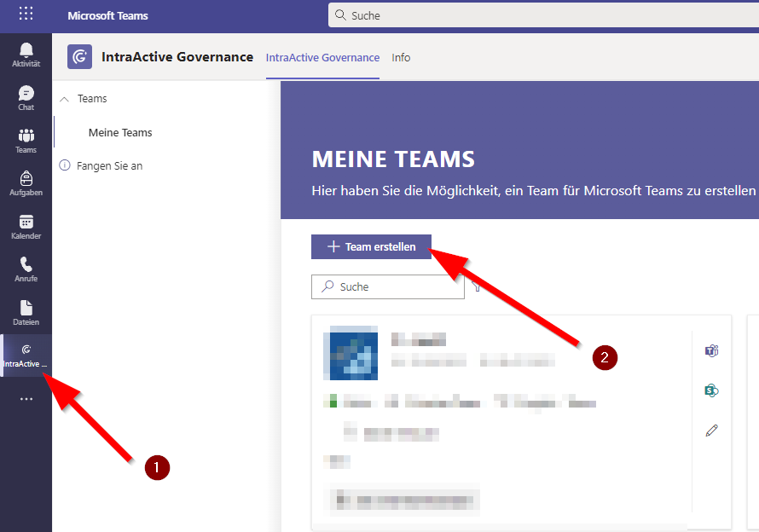Go to Teams in the app rail
The width and height of the screenshot is (759, 532).
click(x=26, y=141)
